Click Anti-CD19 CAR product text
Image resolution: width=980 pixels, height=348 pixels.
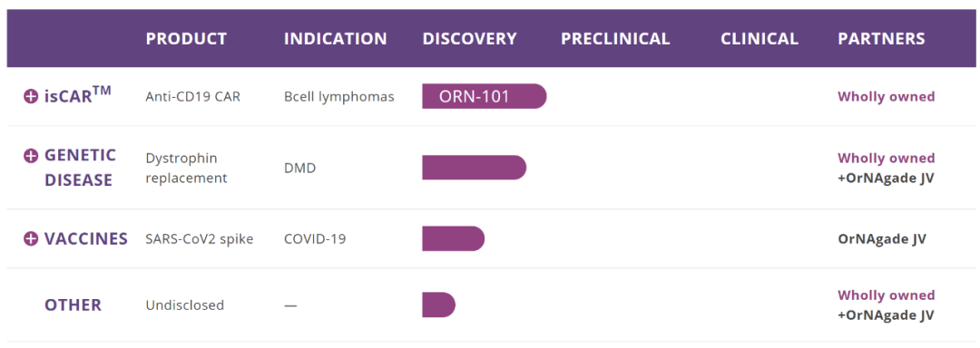tap(192, 97)
